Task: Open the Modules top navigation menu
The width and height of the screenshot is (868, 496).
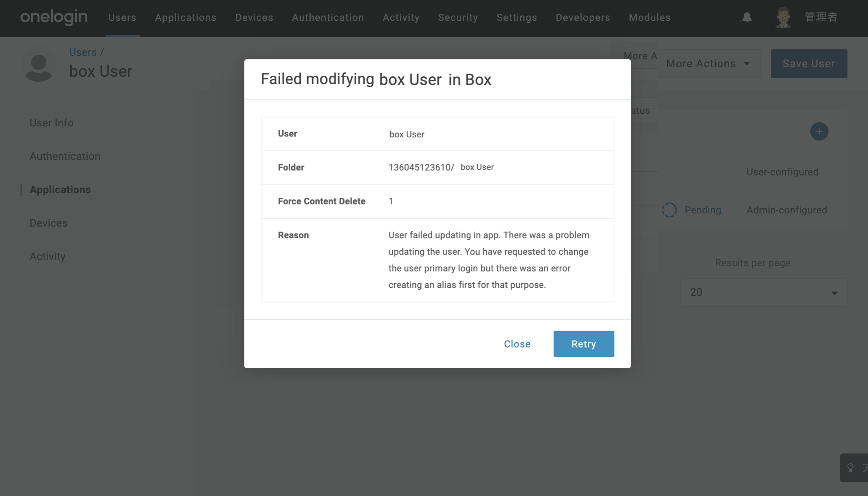Action: coord(650,17)
